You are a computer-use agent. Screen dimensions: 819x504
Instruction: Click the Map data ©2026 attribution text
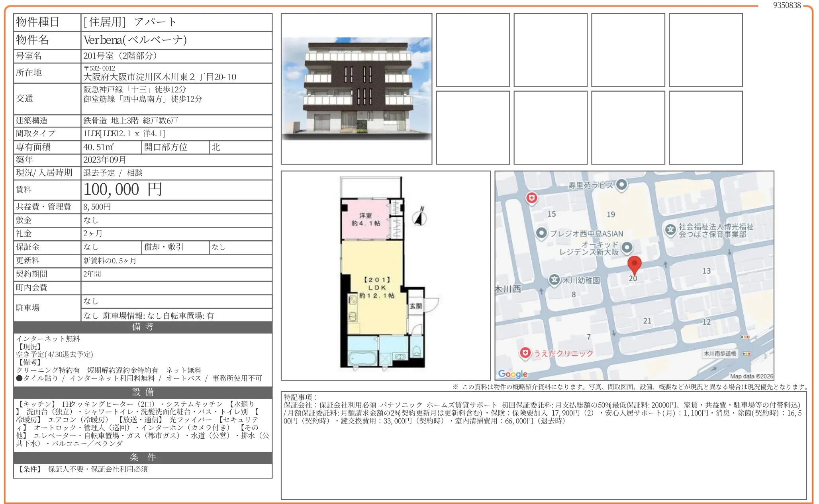click(x=751, y=376)
